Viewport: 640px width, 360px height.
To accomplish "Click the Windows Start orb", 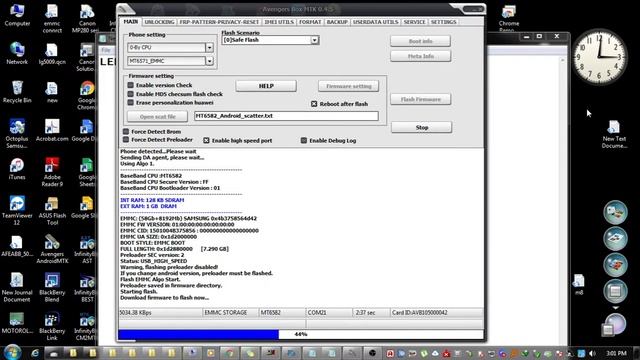I will click(x=12, y=353).
